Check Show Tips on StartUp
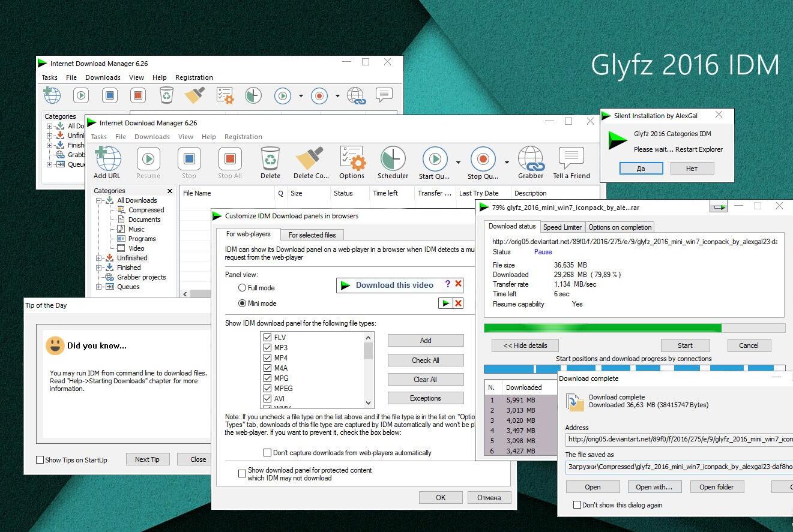 coord(40,460)
